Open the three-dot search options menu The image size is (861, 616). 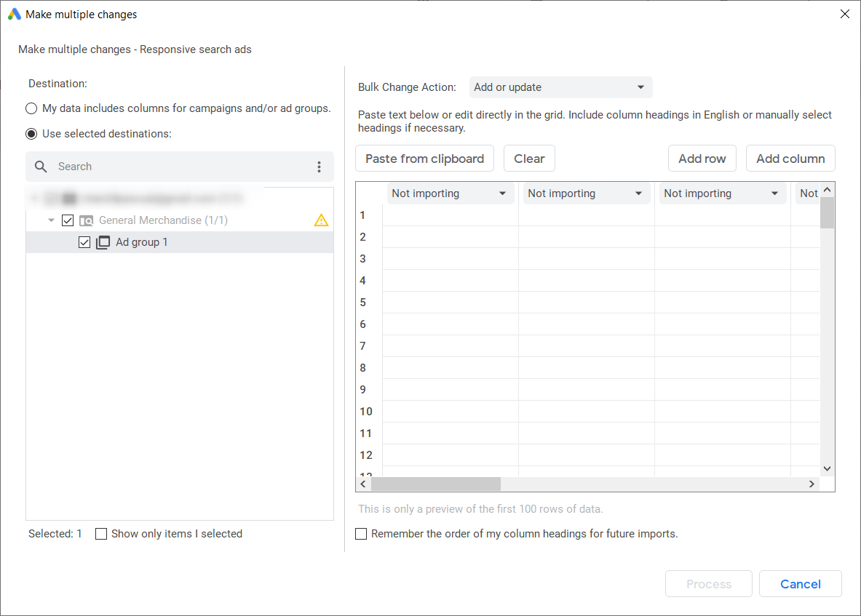pos(319,167)
